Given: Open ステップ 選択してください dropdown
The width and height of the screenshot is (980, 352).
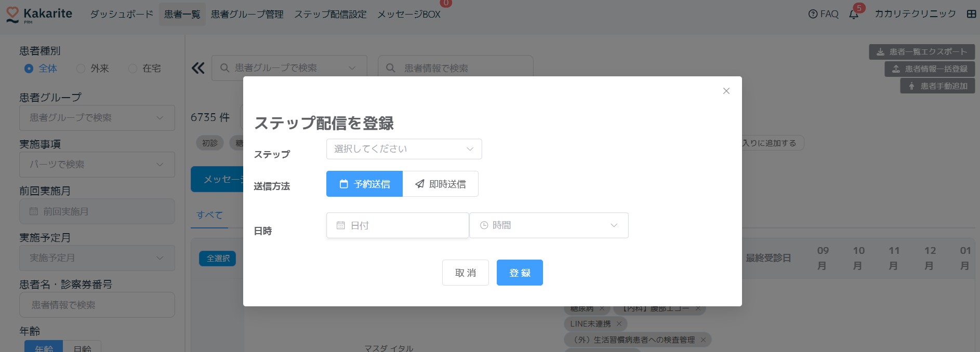Looking at the screenshot, I should (404, 149).
